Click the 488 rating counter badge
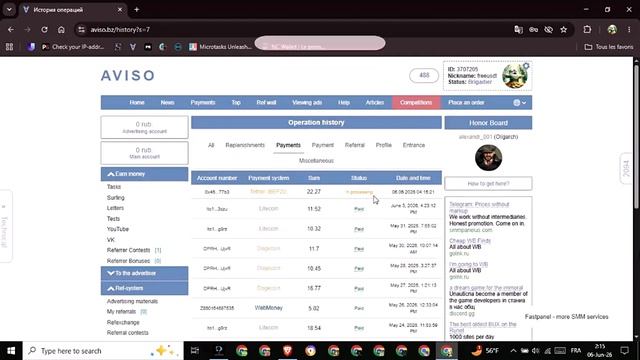The height and width of the screenshot is (360, 640). click(424, 76)
